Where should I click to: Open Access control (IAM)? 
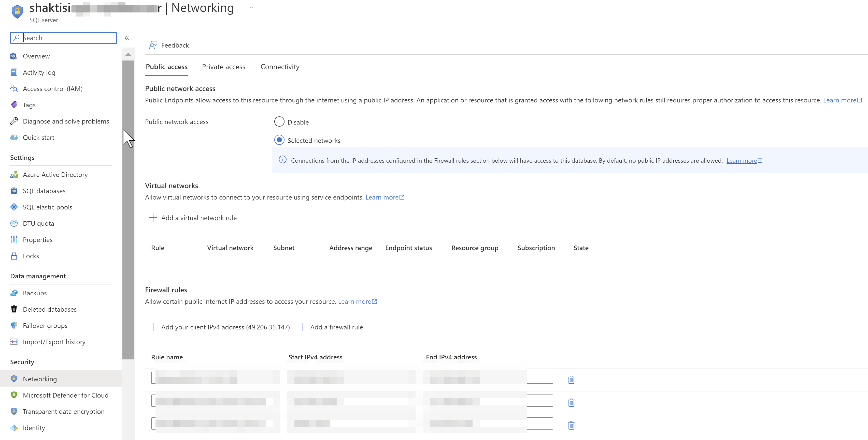coord(14,88)
